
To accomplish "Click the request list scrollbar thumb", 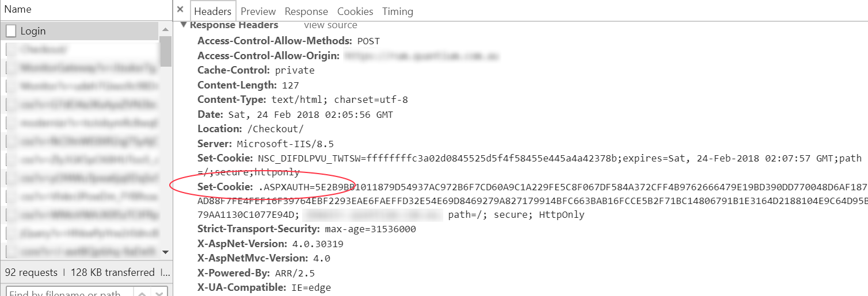I will click(x=166, y=51).
